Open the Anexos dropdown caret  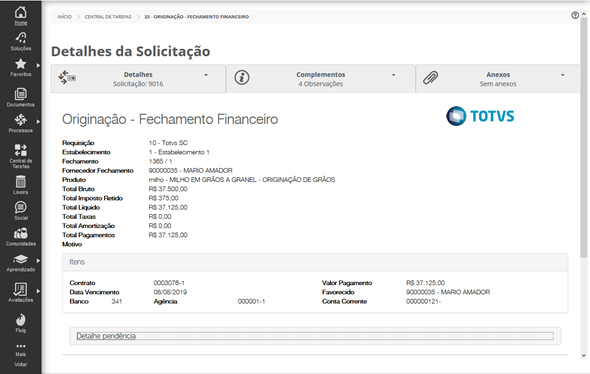(x=563, y=75)
